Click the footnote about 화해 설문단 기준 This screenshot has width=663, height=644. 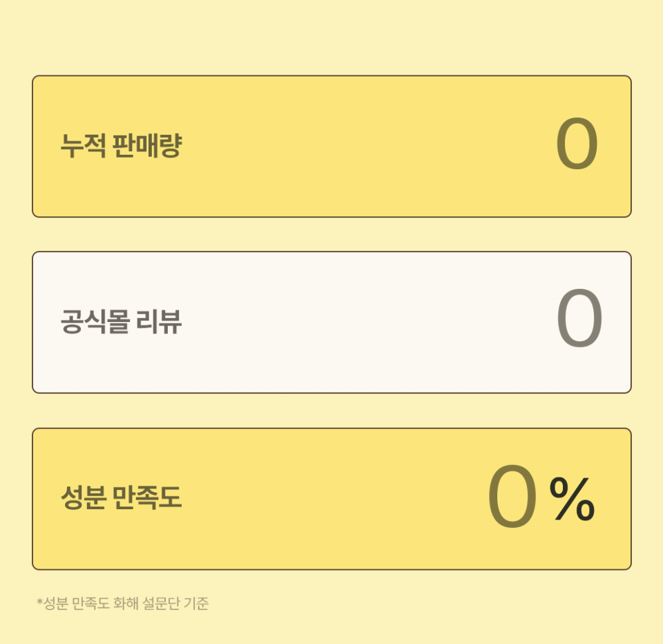click(123, 603)
